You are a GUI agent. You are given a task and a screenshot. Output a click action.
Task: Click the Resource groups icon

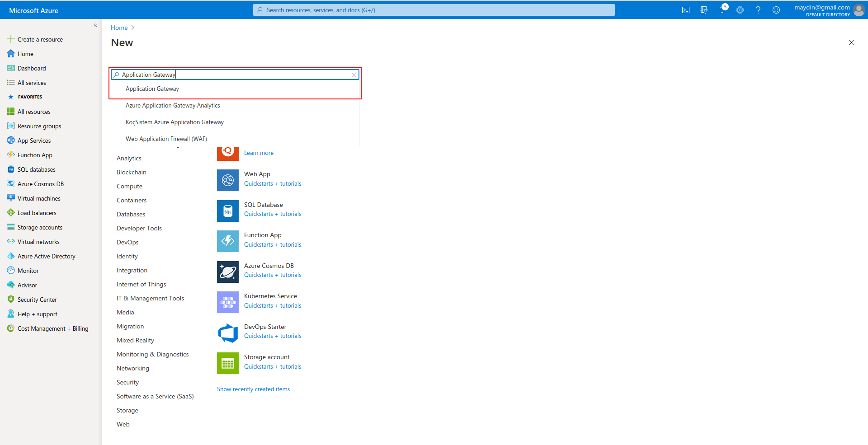click(11, 126)
